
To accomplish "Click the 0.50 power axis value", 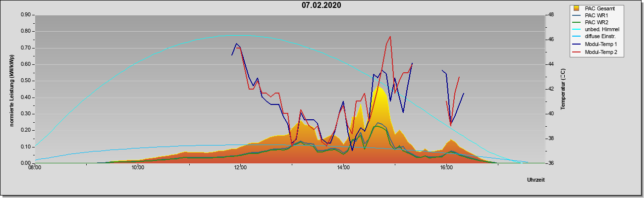I will (25, 81).
